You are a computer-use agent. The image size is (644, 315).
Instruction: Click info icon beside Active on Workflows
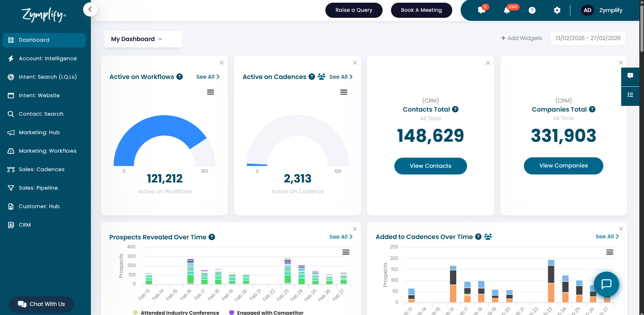[180, 77]
